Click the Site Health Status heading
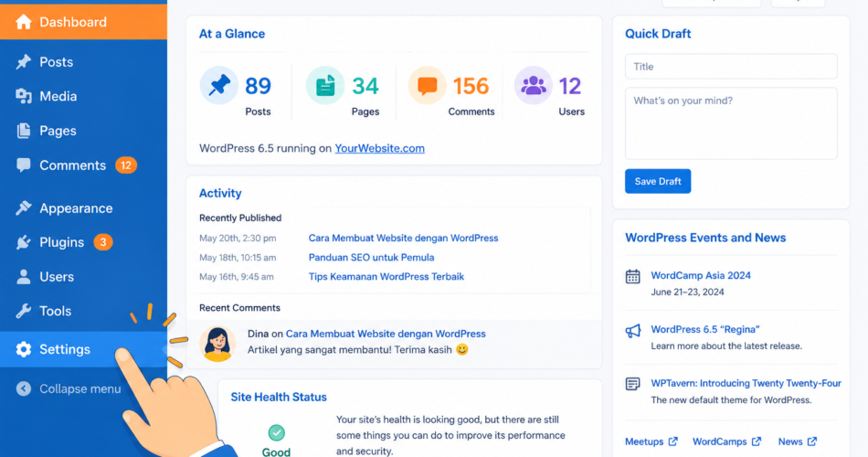The height and width of the screenshot is (457, 868). [279, 398]
